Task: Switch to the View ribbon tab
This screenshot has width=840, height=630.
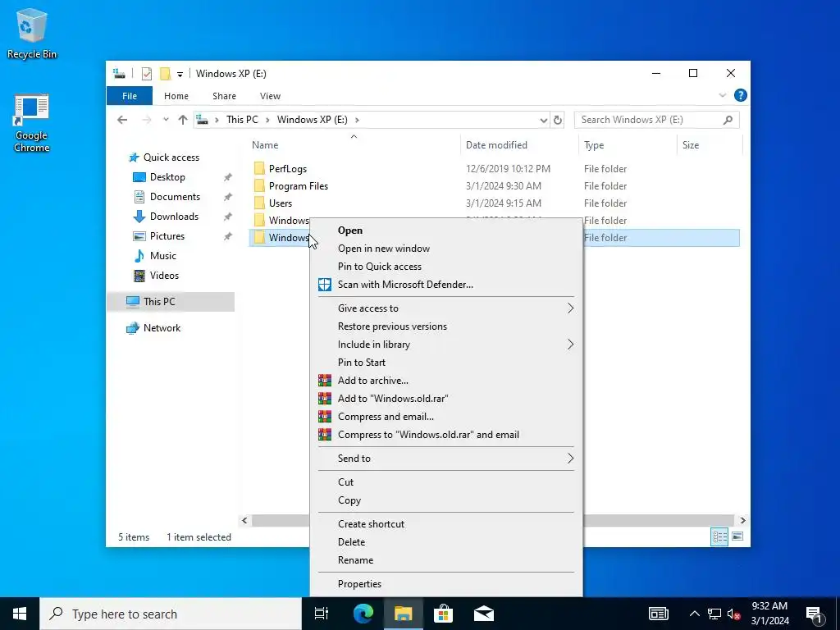Action: point(270,96)
